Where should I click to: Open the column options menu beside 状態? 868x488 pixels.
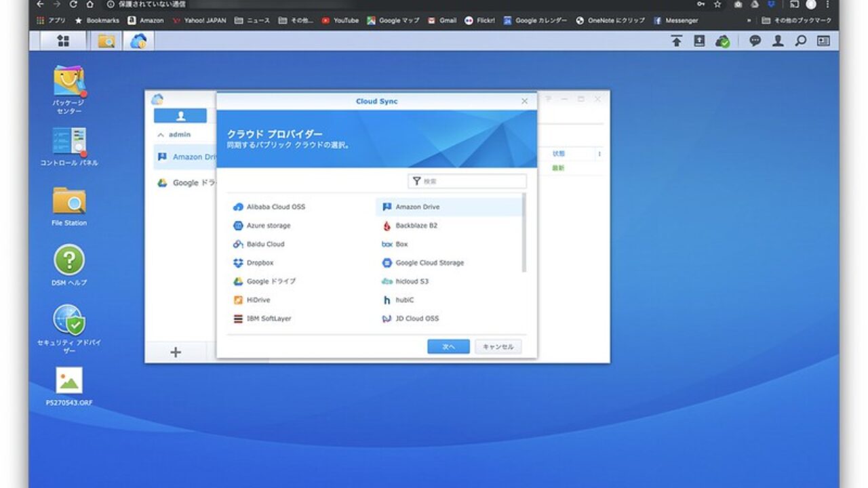tap(599, 154)
